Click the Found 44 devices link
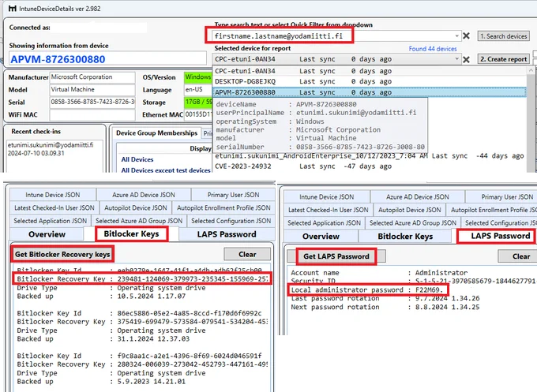 pyautogui.click(x=433, y=49)
